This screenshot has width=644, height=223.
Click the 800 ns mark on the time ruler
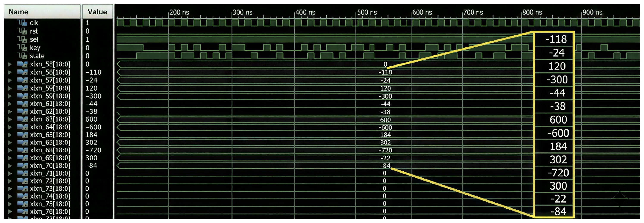(x=532, y=13)
